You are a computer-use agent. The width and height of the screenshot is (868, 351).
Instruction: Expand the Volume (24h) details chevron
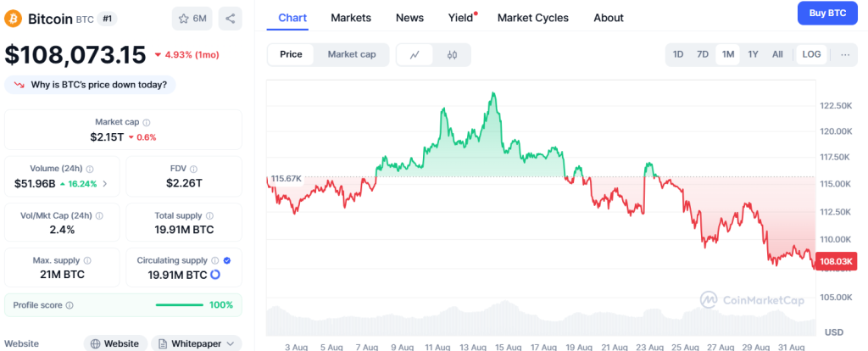point(105,183)
